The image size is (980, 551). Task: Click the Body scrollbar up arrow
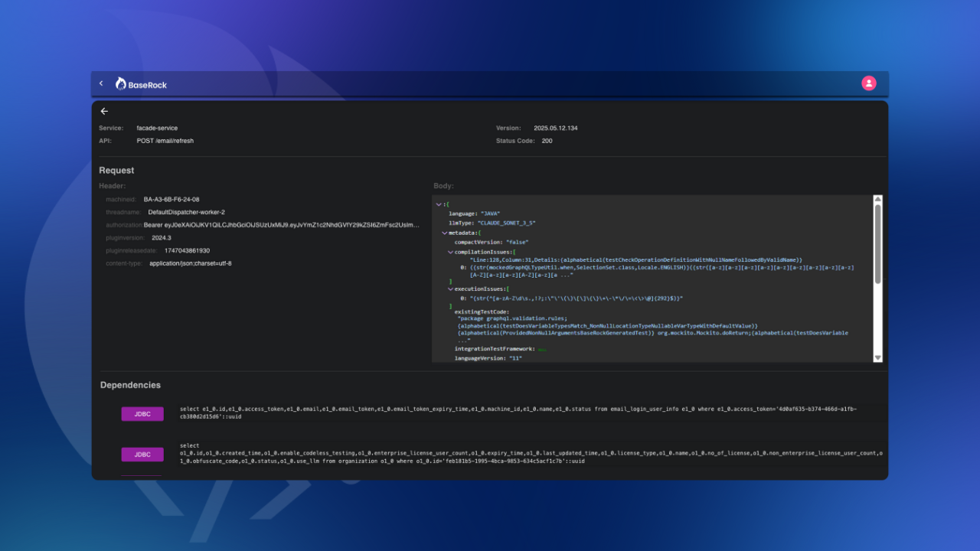coord(877,200)
